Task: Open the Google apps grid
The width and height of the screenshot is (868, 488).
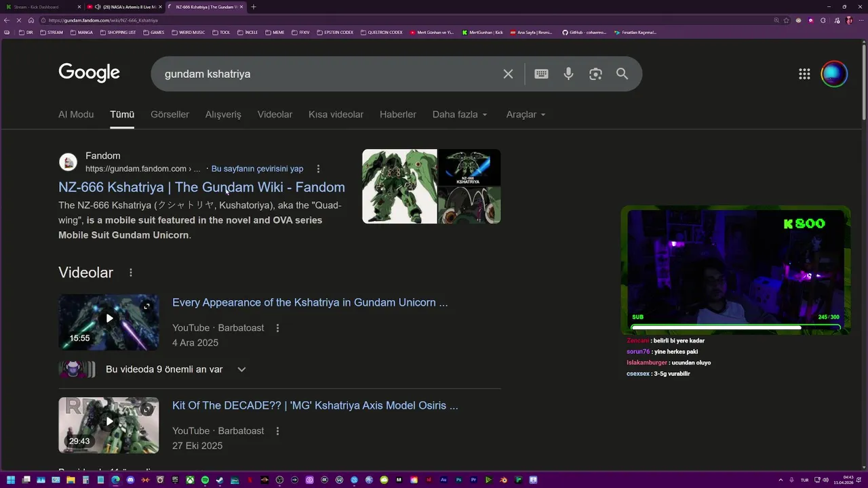Action: [x=804, y=74]
